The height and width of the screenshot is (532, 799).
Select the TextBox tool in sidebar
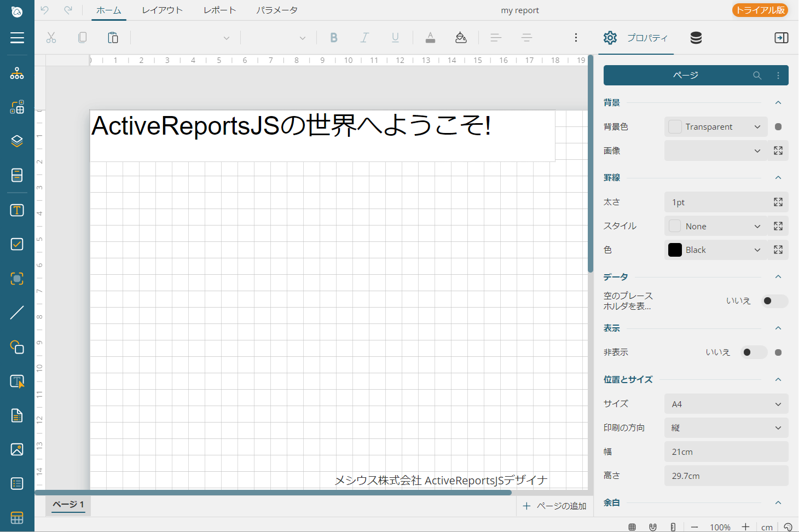click(x=17, y=210)
